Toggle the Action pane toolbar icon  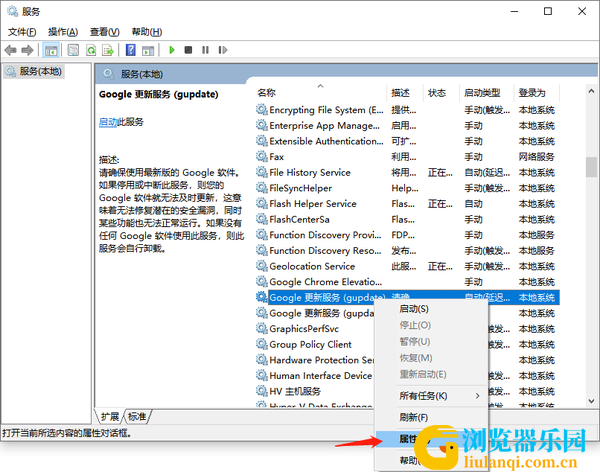[148, 50]
